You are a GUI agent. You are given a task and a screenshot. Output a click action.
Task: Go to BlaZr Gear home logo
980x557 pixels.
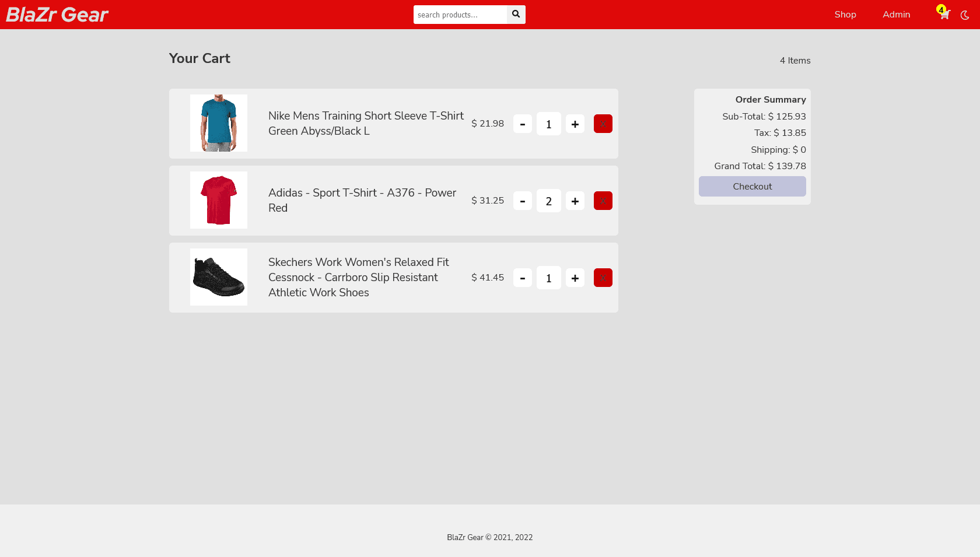(x=57, y=15)
